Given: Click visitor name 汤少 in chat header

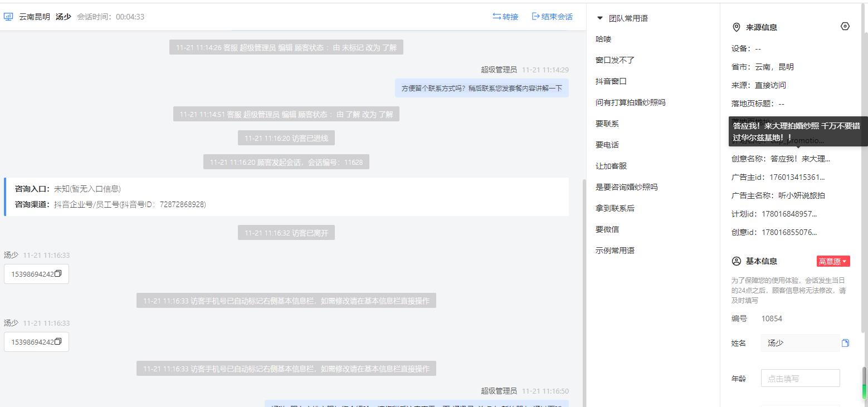Looking at the screenshot, I should pyautogui.click(x=63, y=17).
